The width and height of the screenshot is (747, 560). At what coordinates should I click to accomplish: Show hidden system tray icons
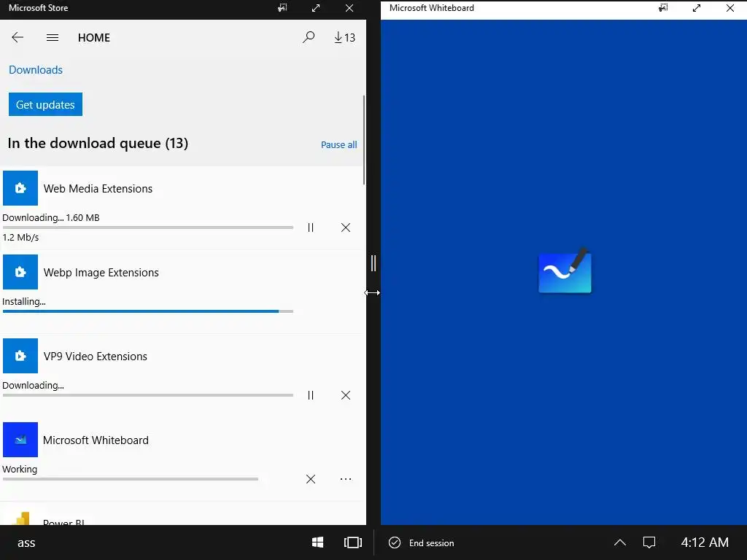click(x=620, y=542)
